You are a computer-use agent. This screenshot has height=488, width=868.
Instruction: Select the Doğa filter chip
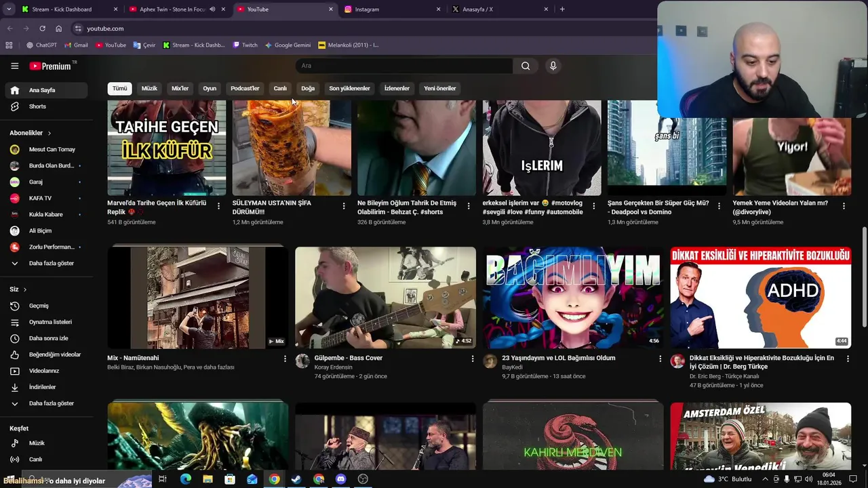pyautogui.click(x=308, y=88)
